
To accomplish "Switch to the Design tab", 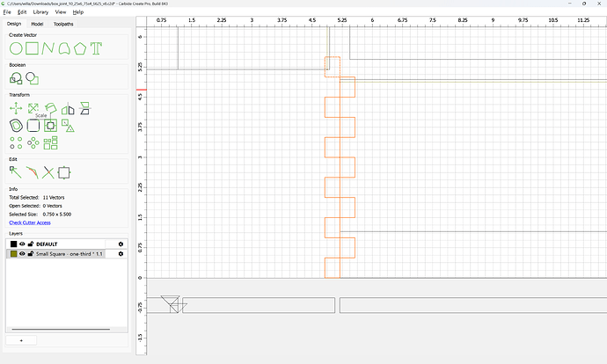I will point(14,24).
